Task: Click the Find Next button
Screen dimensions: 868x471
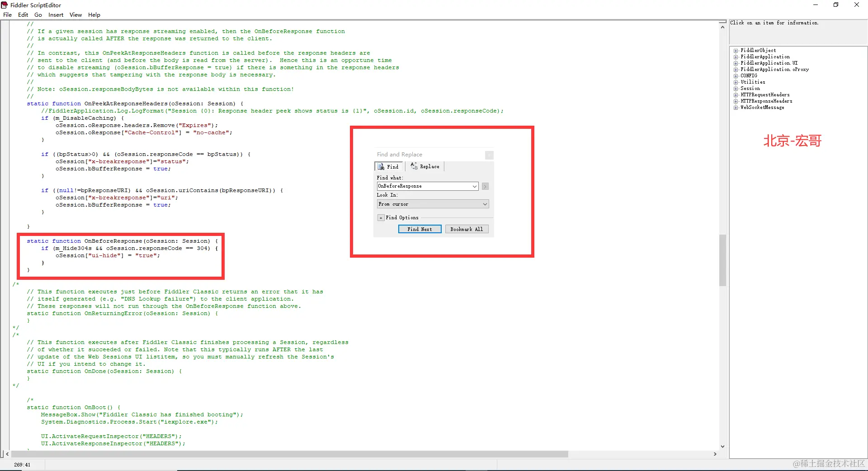Action: tap(420, 229)
